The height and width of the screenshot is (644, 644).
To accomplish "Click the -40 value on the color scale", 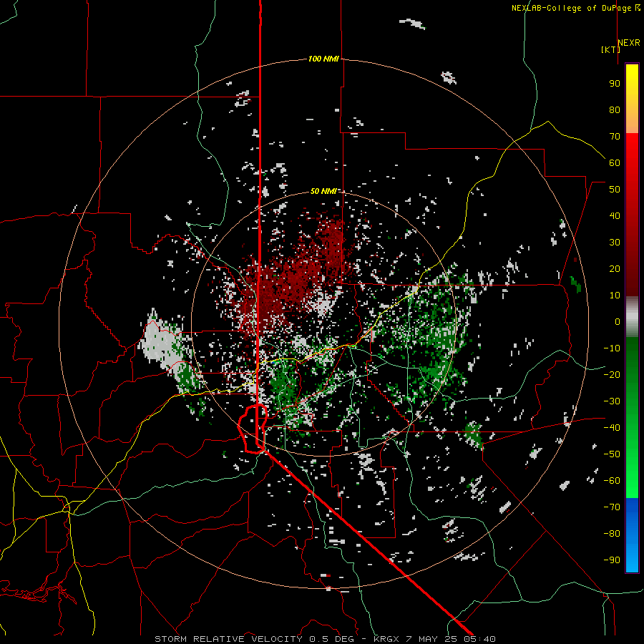I will point(612,428).
